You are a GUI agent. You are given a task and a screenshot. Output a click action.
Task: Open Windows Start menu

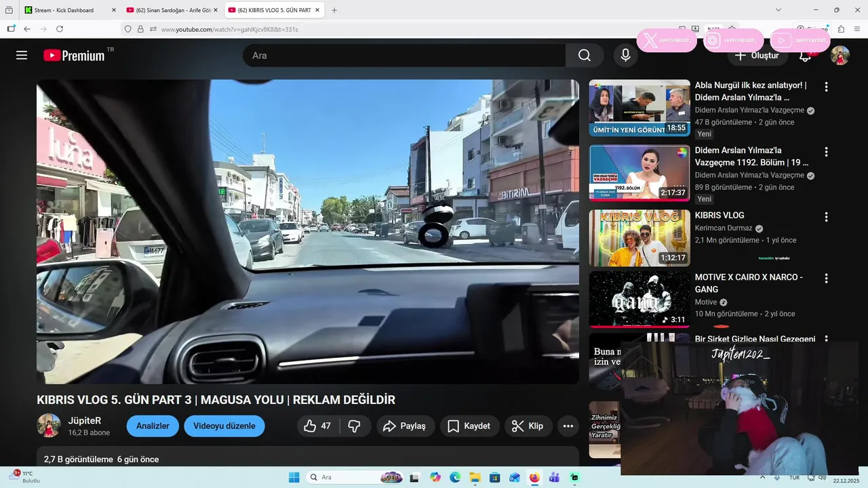tap(294, 477)
